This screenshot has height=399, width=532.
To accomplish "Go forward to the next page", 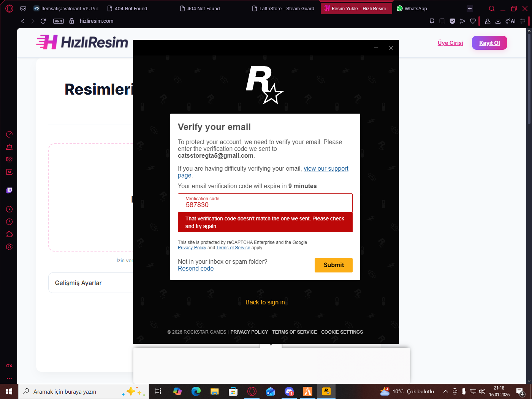I will [33, 21].
